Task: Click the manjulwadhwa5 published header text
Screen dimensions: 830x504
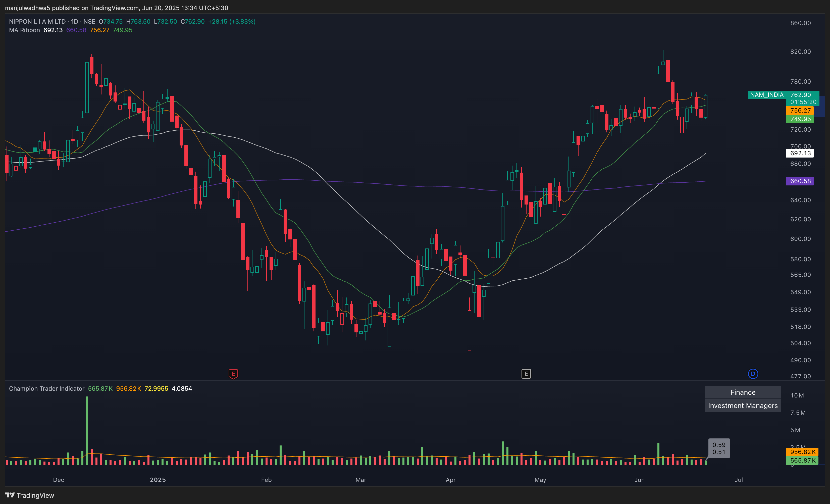Action: point(117,8)
